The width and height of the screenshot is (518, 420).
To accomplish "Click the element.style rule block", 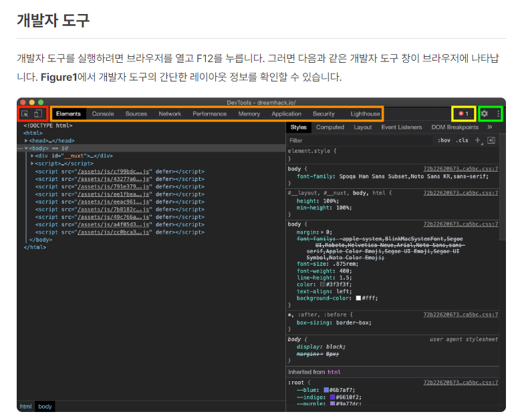I will click(392, 155).
